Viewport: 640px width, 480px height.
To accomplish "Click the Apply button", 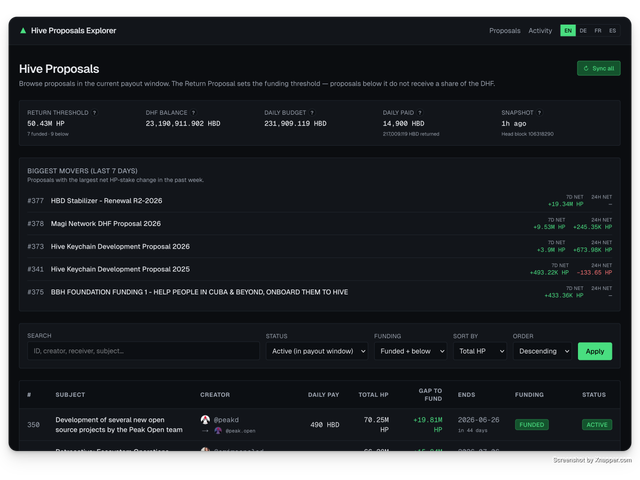I will pos(595,351).
